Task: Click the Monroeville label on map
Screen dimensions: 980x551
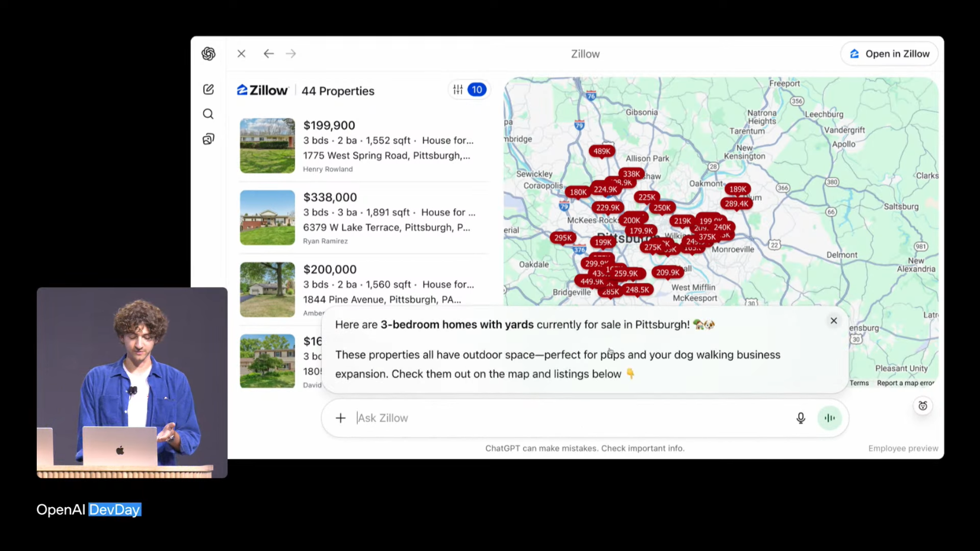Action: point(733,249)
